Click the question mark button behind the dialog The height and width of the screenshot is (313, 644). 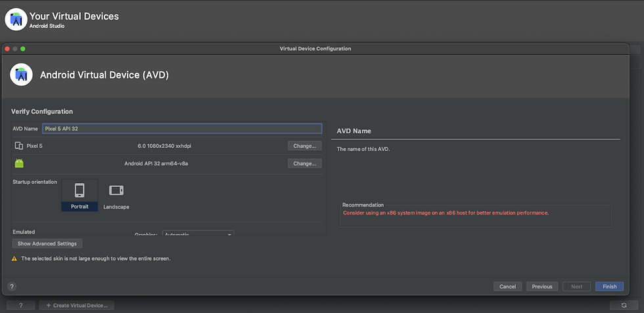[x=20, y=305]
